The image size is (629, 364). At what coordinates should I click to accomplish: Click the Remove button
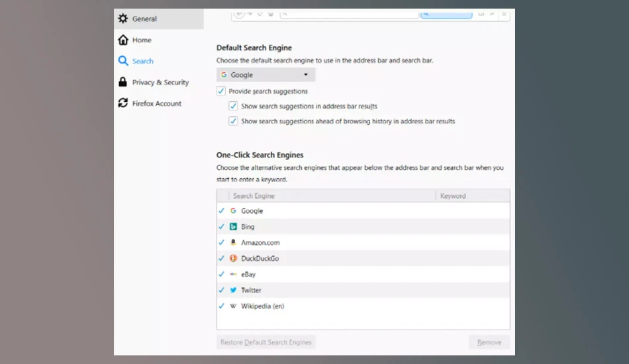[x=489, y=342]
